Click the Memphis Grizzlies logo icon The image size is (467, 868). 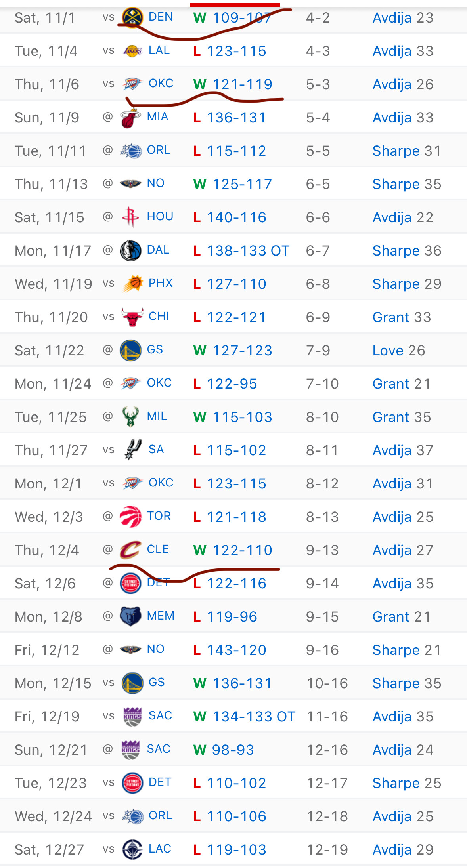(130, 616)
